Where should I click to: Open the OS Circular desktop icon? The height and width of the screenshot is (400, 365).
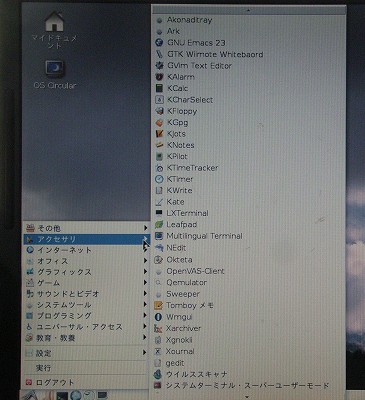(x=55, y=69)
